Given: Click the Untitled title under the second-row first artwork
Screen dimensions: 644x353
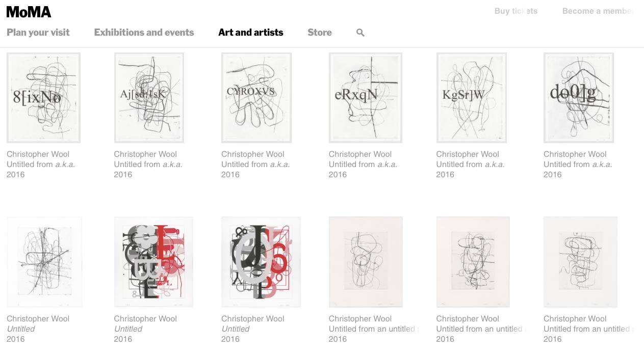Looking at the screenshot, I should [x=21, y=329].
